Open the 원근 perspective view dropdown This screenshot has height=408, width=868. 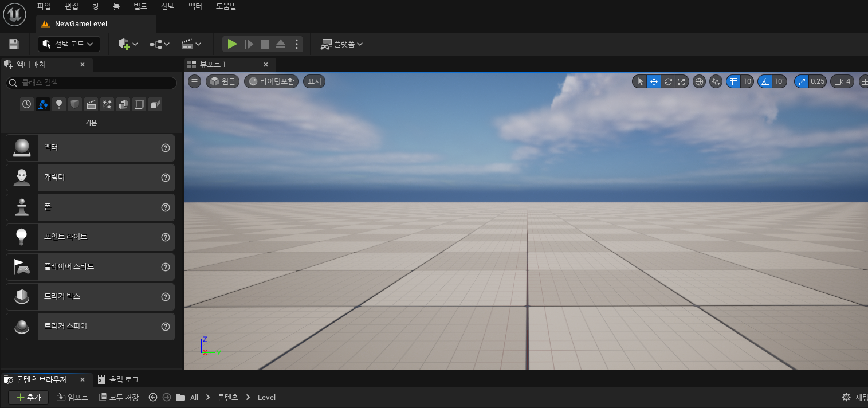[223, 81]
